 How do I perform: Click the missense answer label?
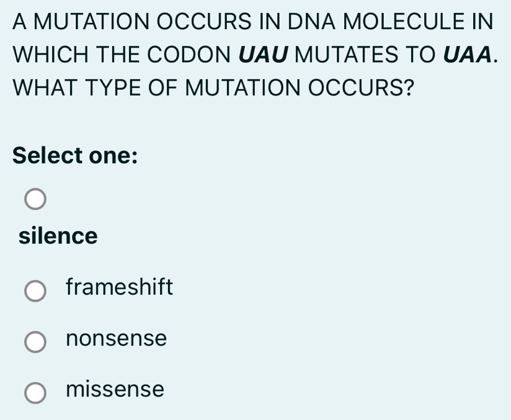115,390
